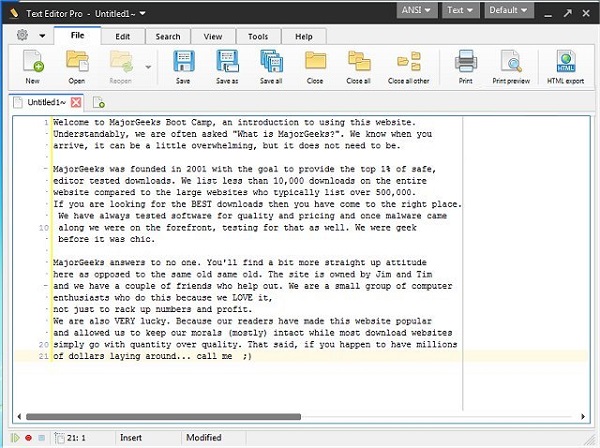Open the Help ribbon tab

(x=303, y=37)
